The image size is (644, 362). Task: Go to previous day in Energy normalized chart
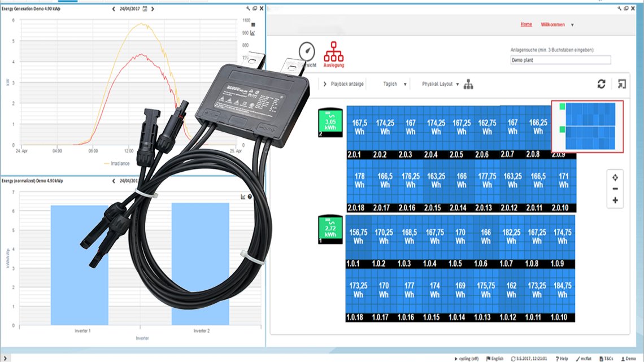coord(114,181)
